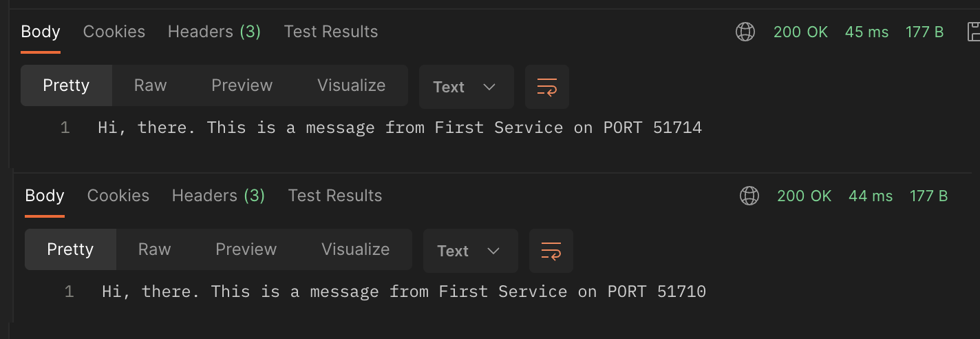Click the save response icon at top right
Screen dimensions: 980x339
pyautogui.click(x=973, y=32)
